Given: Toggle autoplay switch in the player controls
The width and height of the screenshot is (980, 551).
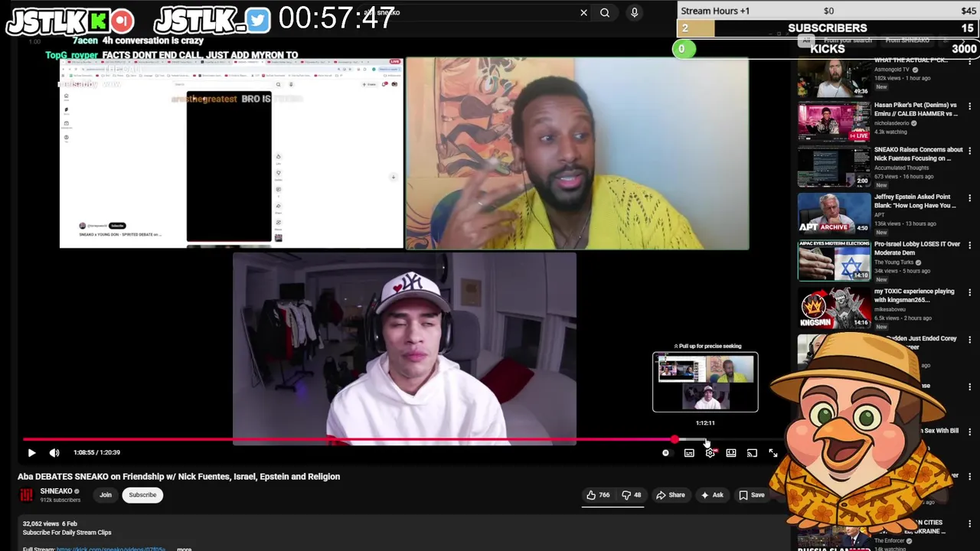Looking at the screenshot, I should (666, 453).
